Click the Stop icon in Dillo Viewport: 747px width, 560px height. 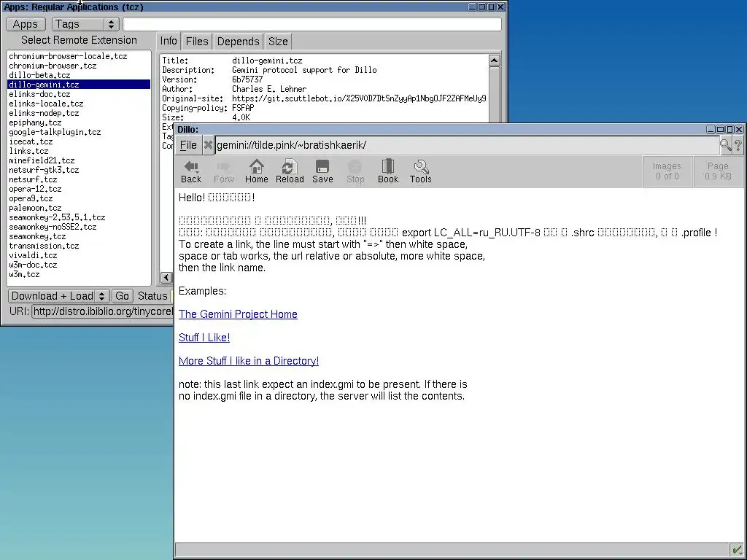click(x=355, y=171)
